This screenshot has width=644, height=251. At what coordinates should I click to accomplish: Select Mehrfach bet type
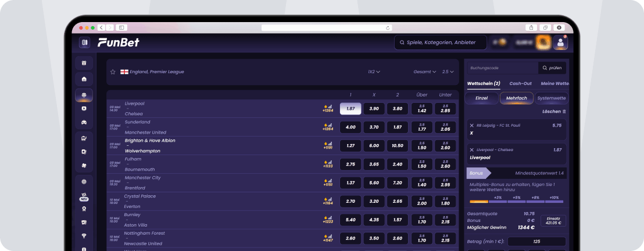(516, 98)
